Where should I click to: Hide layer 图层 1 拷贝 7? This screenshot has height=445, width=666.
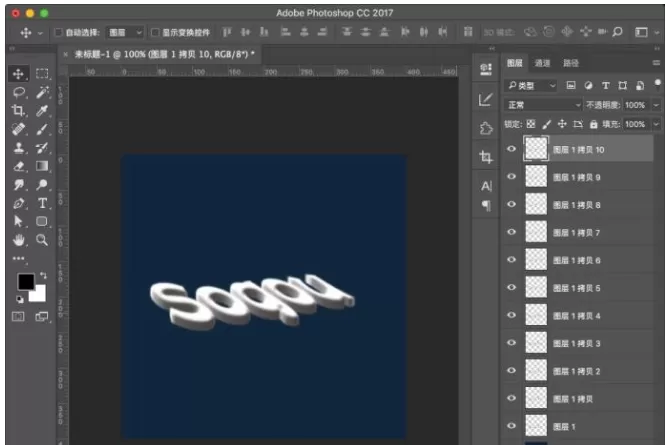512,232
